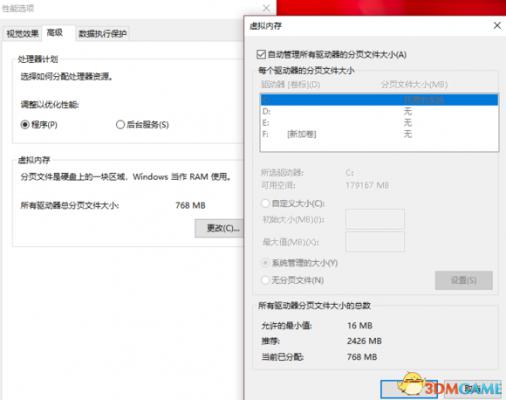
Task: Click the 设置(S) button
Action: (x=464, y=280)
